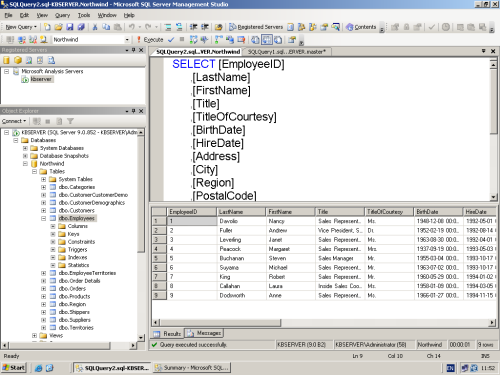Click the LastName column header
500x375 pixels.
241,212
